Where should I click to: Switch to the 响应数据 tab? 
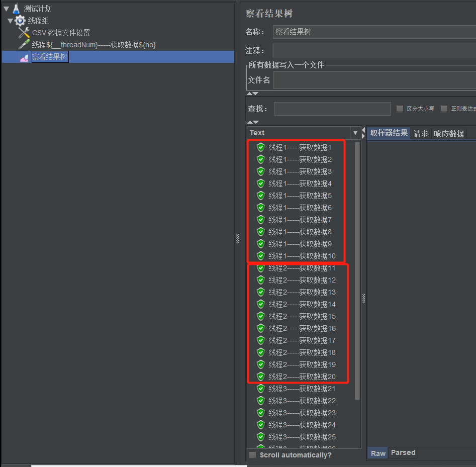(x=448, y=133)
